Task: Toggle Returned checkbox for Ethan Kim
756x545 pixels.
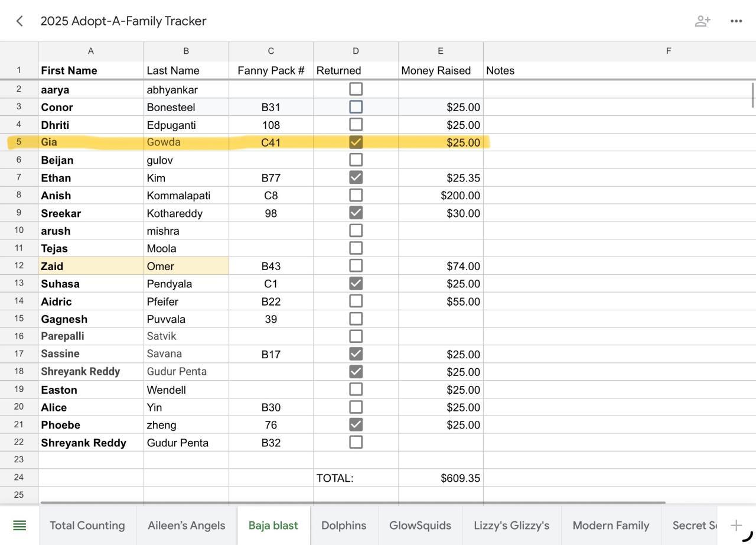Action: (x=356, y=177)
